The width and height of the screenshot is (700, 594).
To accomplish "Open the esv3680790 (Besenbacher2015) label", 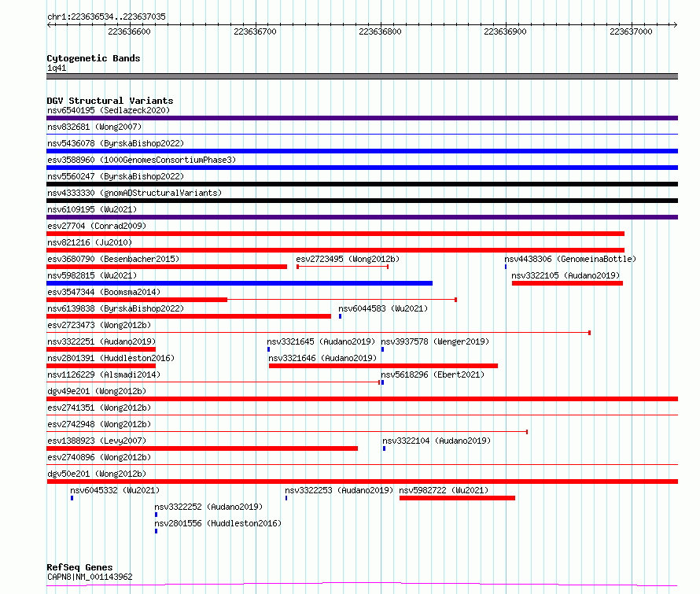I will point(113,259).
